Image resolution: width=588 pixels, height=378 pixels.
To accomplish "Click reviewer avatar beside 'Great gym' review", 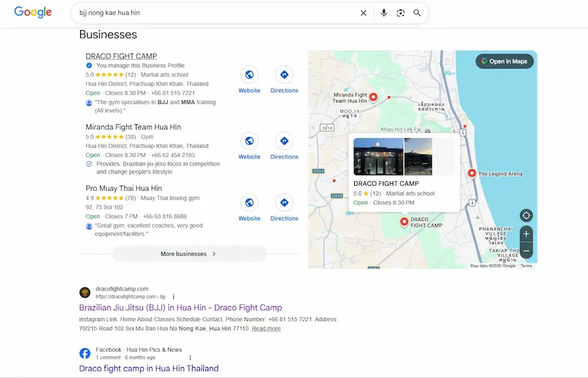I will click(x=89, y=226).
